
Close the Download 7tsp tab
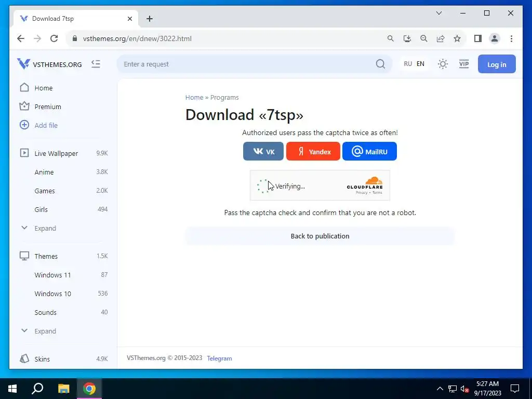point(129,19)
